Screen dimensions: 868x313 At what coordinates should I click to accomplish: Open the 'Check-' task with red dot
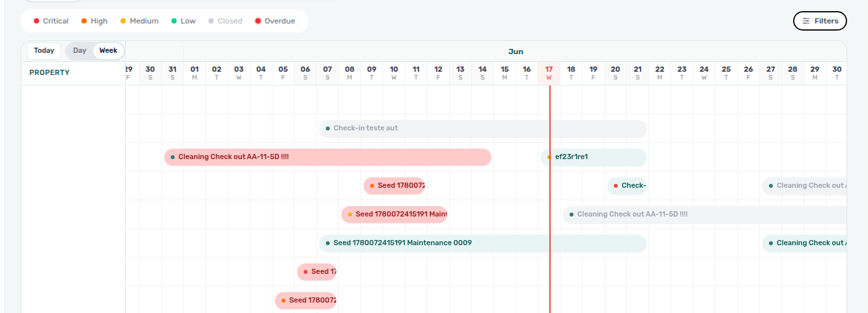[627, 186]
